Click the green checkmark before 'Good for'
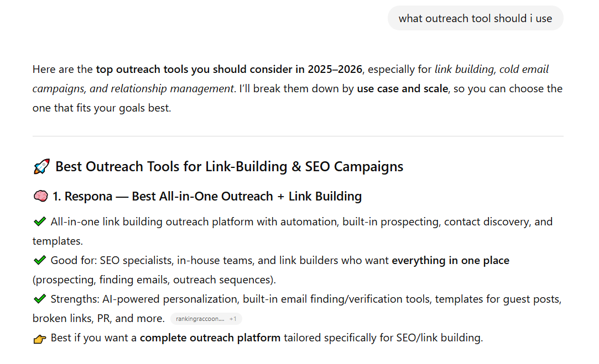 point(39,260)
